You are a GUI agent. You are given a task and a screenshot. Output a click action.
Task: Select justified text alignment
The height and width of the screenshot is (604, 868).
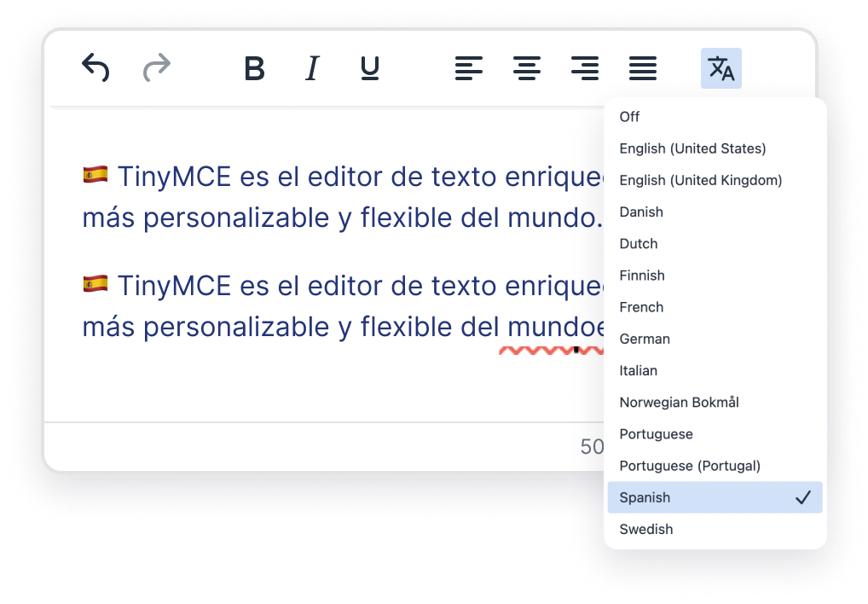[x=642, y=69]
